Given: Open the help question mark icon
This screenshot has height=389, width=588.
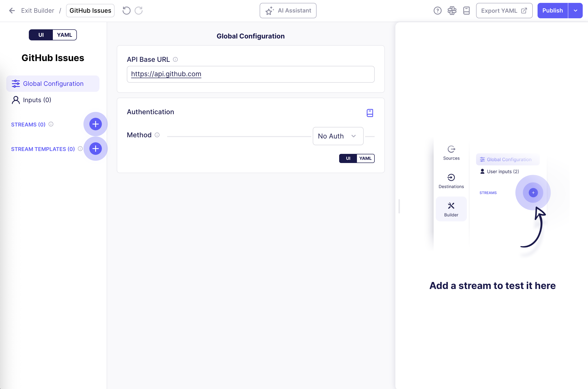Looking at the screenshot, I should (x=437, y=11).
